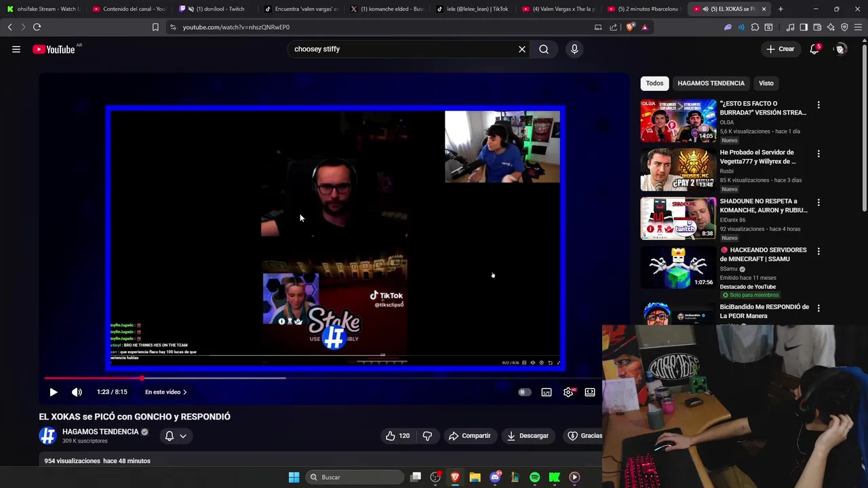This screenshot has width=868, height=488.
Task: Share the video via Compartir
Action: [x=470, y=436]
